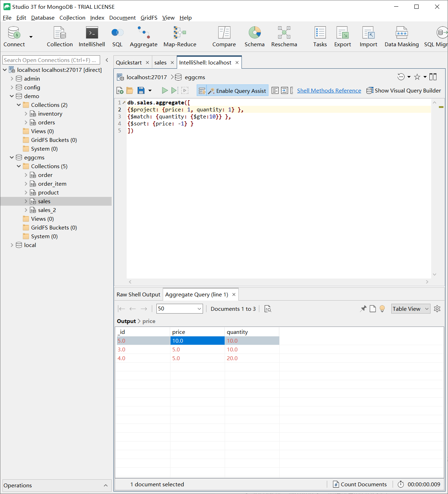Select the quantity cell showing 20.0
The height and width of the screenshot is (494, 448).
252,358
